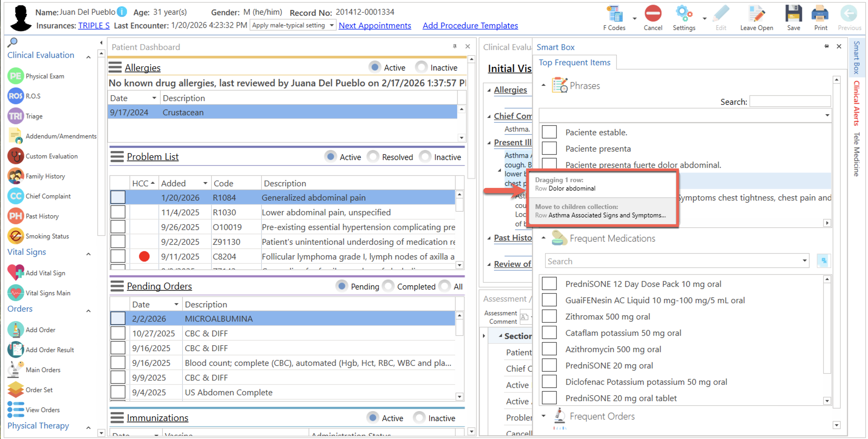Click the Next Appointments link

pyautogui.click(x=375, y=26)
